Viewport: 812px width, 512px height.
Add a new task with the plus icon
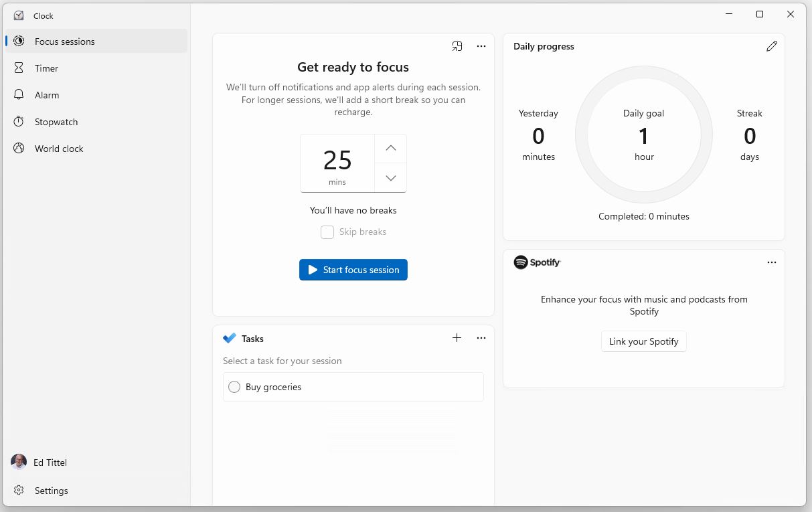coord(457,338)
